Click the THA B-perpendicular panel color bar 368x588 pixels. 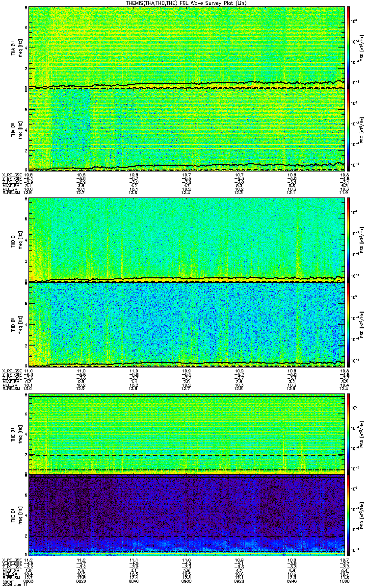[x=348, y=48]
